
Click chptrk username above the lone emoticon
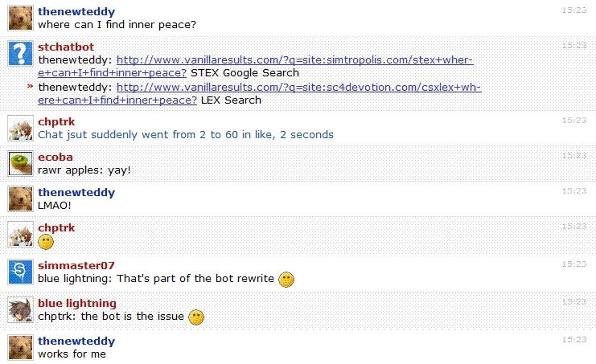point(56,227)
